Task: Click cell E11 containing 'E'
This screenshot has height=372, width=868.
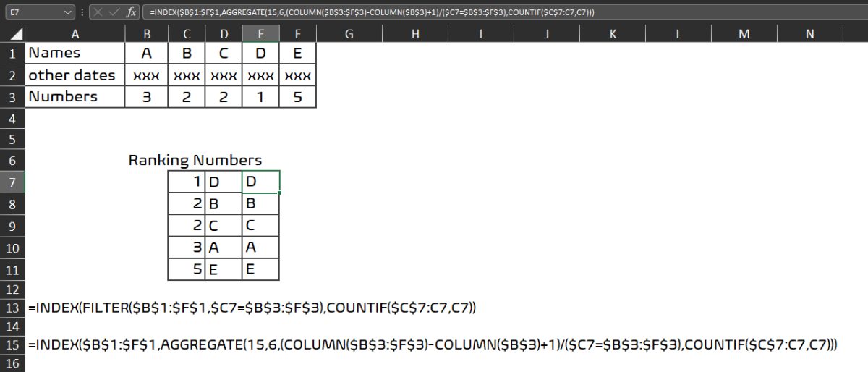Action: pyautogui.click(x=261, y=269)
